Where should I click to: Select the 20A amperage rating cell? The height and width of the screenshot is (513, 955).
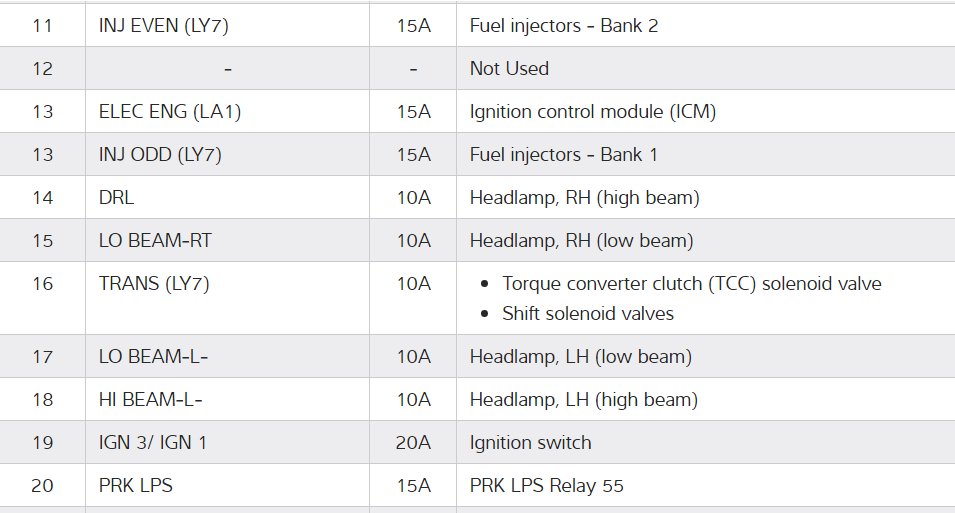413,443
